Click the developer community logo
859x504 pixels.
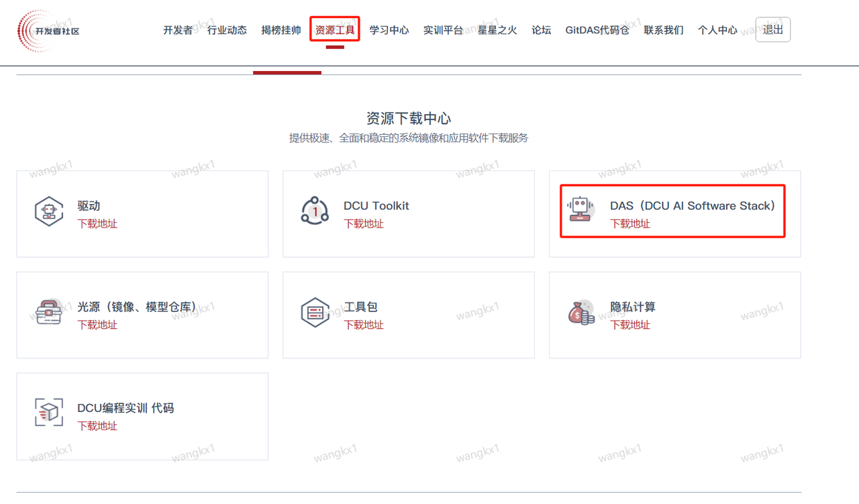tap(48, 31)
